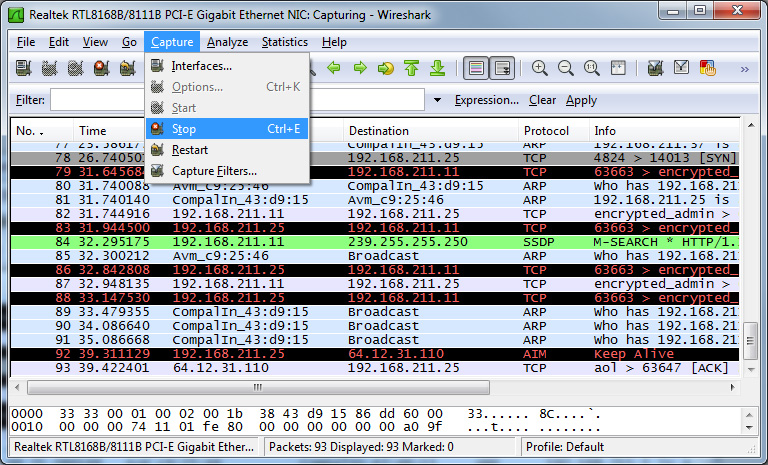Image resolution: width=768 pixels, height=465 pixels.
Task: Expand the toolbar overflow chevron
Action: (744, 69)
